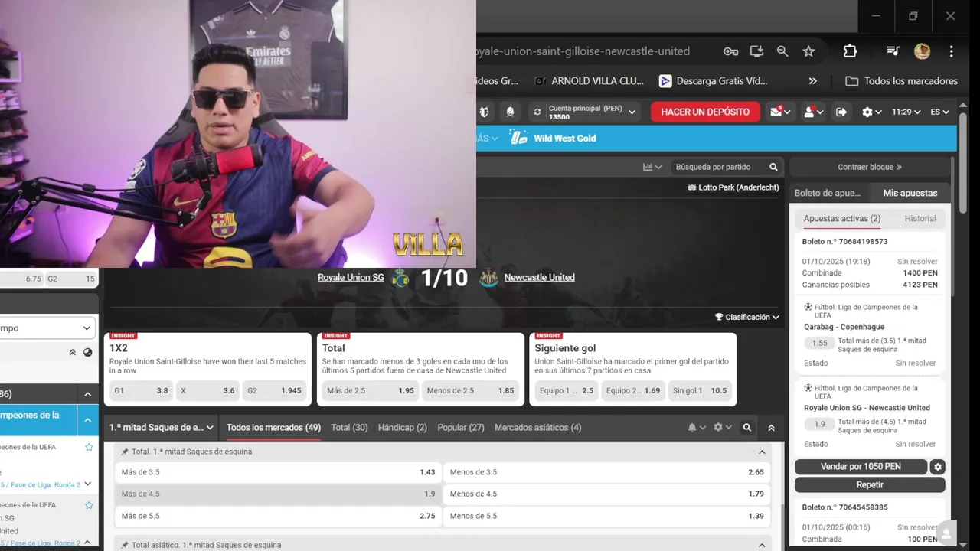Screen dimensions: 980x551
Task: Switch to the Mercados asiáticos (4) tab
Action: point(537,428)
